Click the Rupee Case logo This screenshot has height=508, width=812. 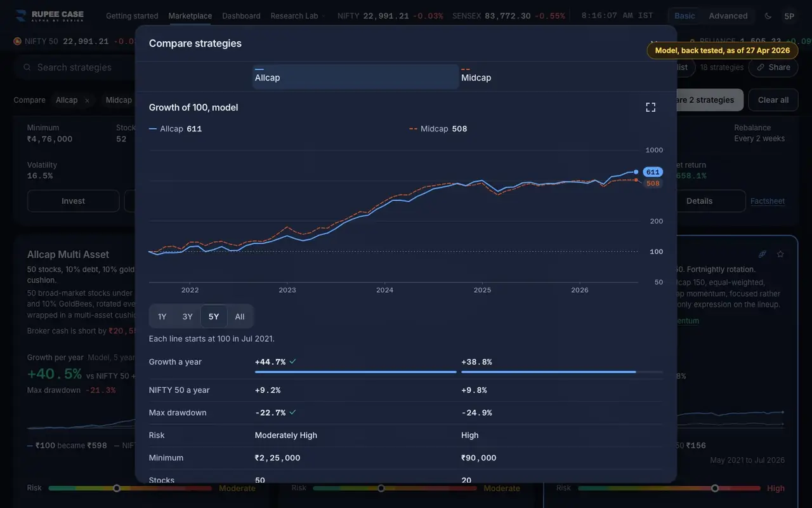pos(49,16)
